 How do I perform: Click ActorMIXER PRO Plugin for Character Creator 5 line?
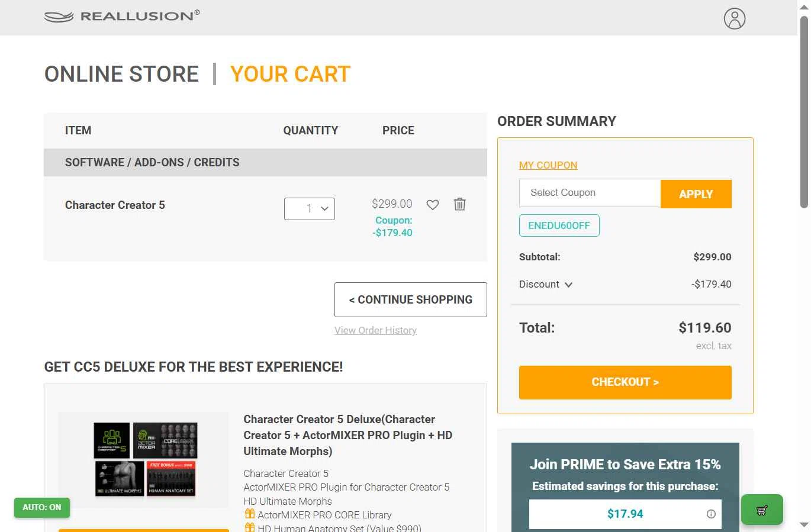pyautogui.click(x=346, y=487)
